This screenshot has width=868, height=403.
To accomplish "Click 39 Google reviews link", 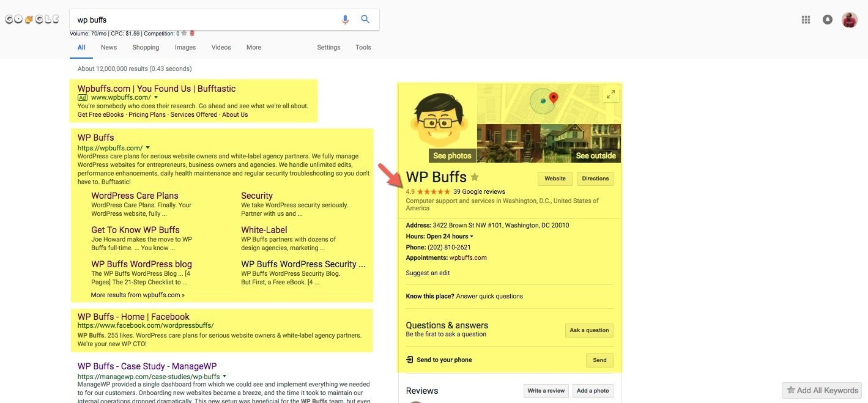I will coord(479,191).
